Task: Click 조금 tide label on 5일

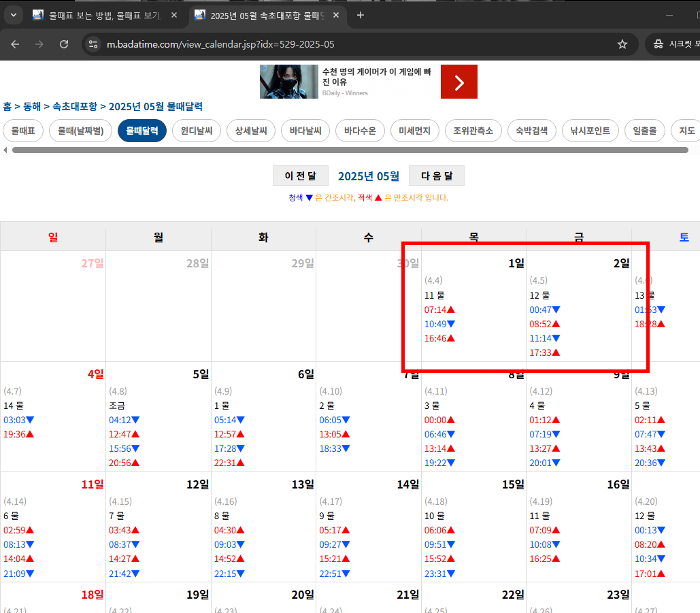Action: (x=117, y=406)
